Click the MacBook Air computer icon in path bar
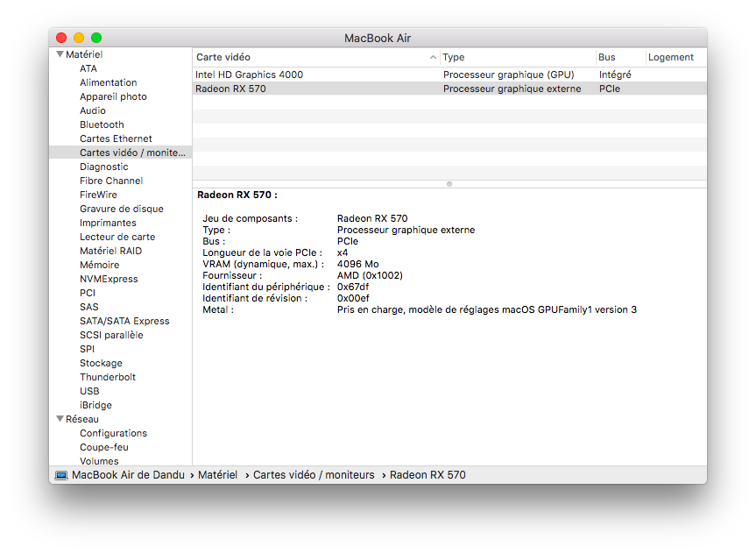 [61, 475]
